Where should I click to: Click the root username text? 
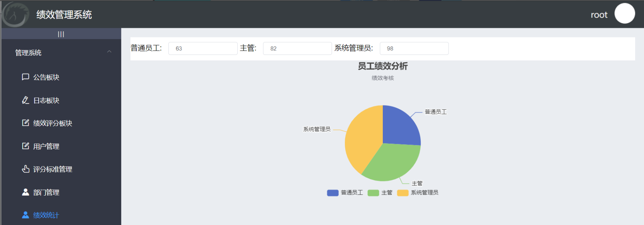599,15
